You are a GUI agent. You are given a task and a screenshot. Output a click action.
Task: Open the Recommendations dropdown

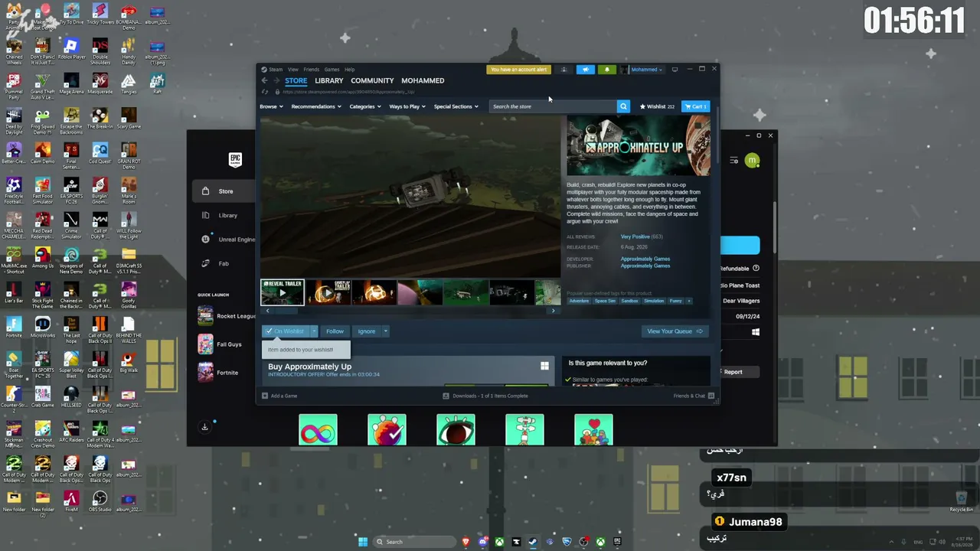click(315, 106)
